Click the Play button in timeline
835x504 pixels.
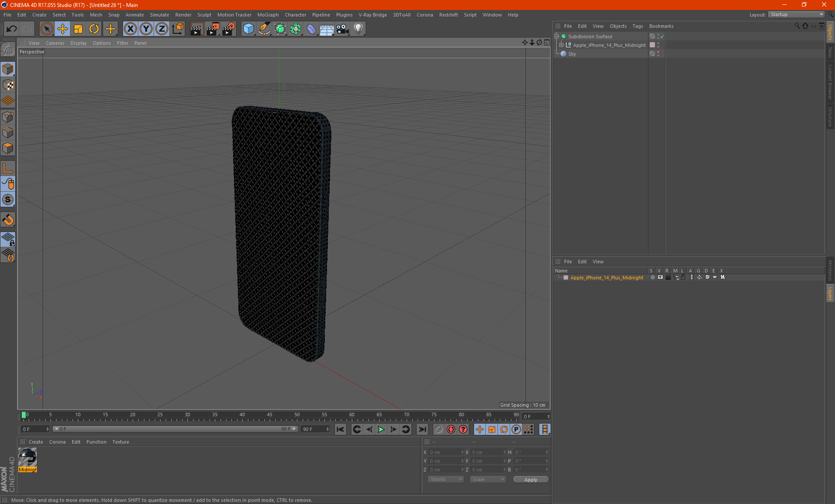pos(381,429)
